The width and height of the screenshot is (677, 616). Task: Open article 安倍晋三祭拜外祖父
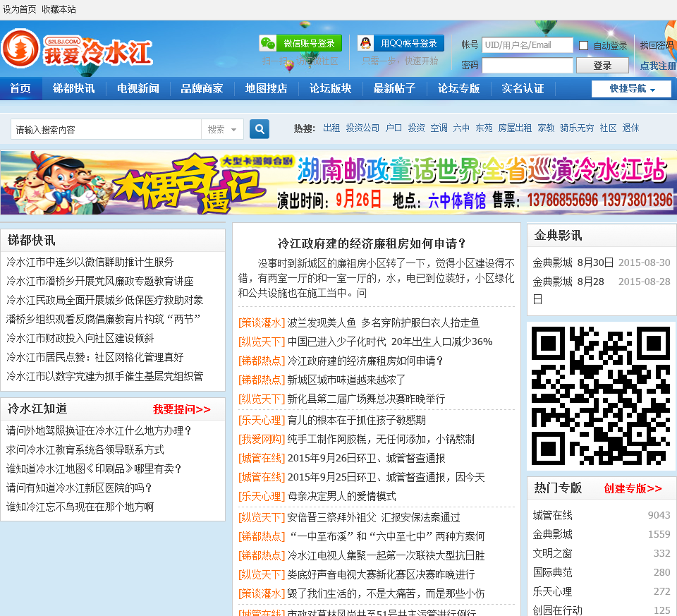[374, 517]
